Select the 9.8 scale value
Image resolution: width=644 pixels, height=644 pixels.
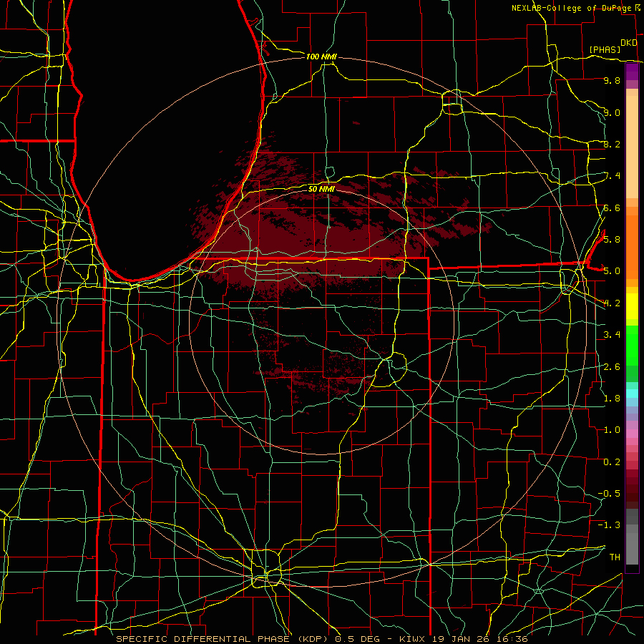tap(612, 80)
